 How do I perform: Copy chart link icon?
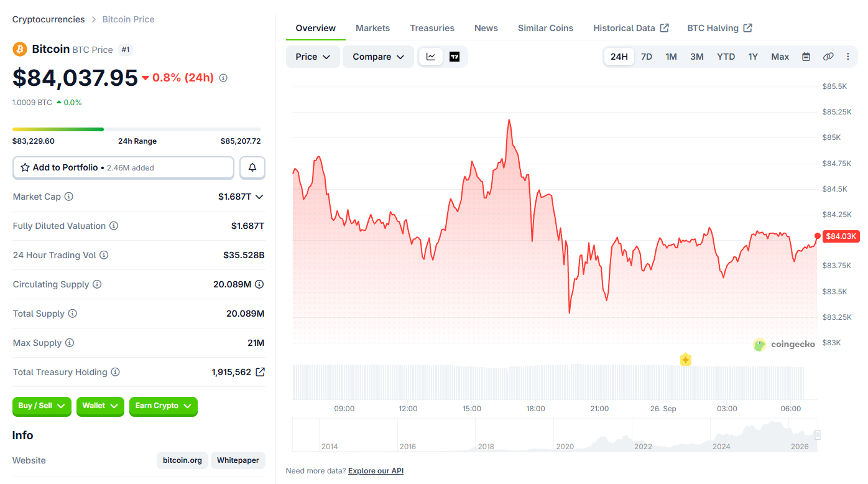[x=828, y=57]
